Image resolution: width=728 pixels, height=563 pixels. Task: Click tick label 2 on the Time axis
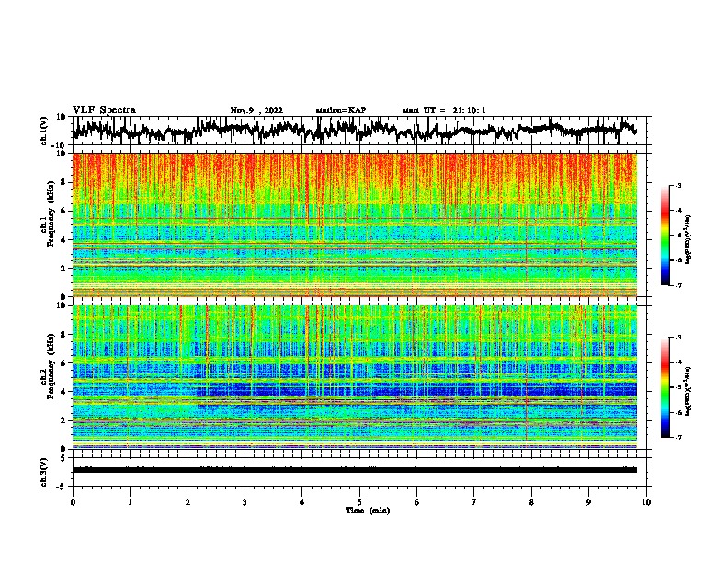pos(188,502)
